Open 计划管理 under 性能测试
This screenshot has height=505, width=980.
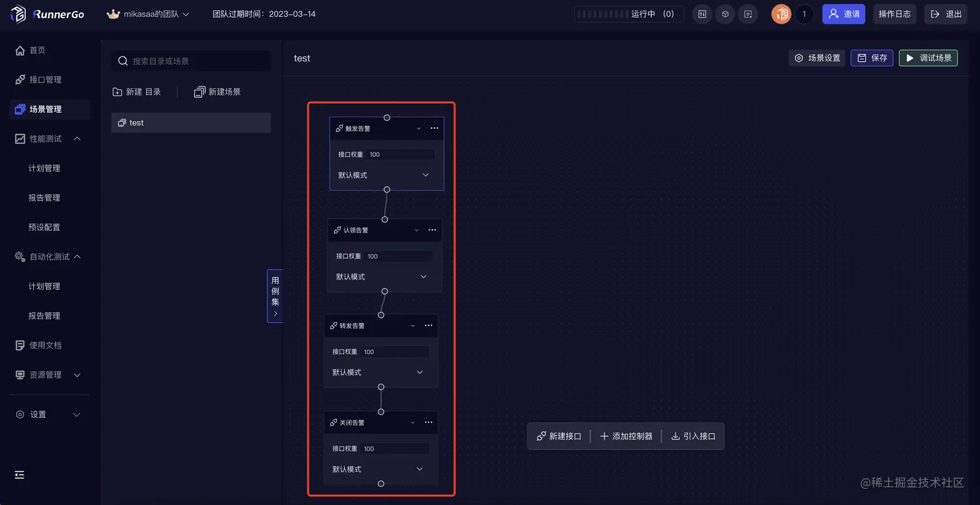[44, 168]
